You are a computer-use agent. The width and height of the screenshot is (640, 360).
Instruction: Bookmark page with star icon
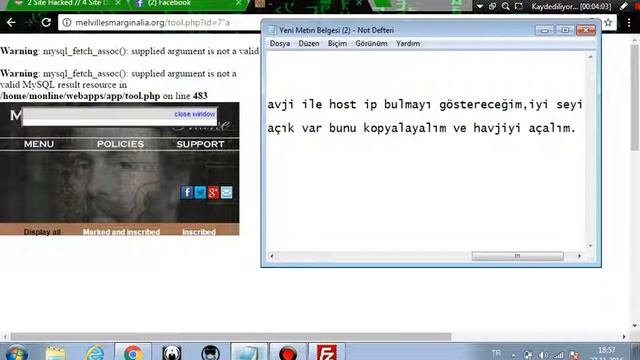pyautogui.click(x=608, y=22)
